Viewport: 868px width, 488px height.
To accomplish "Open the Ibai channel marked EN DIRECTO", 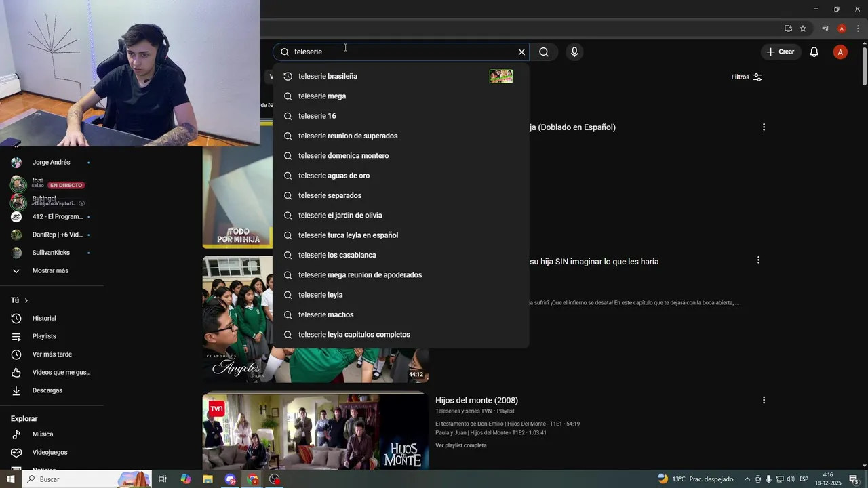I will (52, 183).
